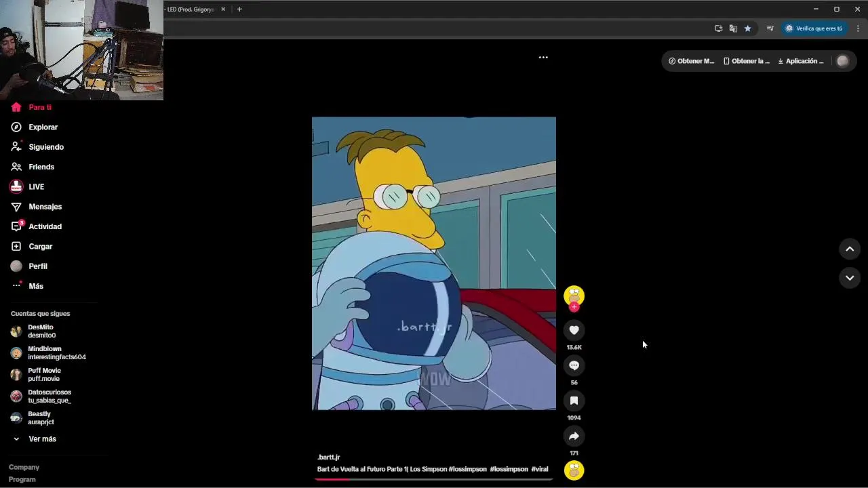Image resolution: width=868 pixels, height=488 pixels.
Task: Open the creator avatar beside the video
Action: (x=574, y=296)
